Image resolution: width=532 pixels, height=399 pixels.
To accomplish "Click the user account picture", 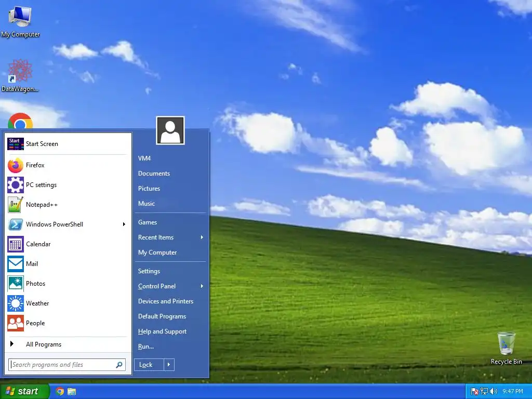I will (x=170, y=130).
